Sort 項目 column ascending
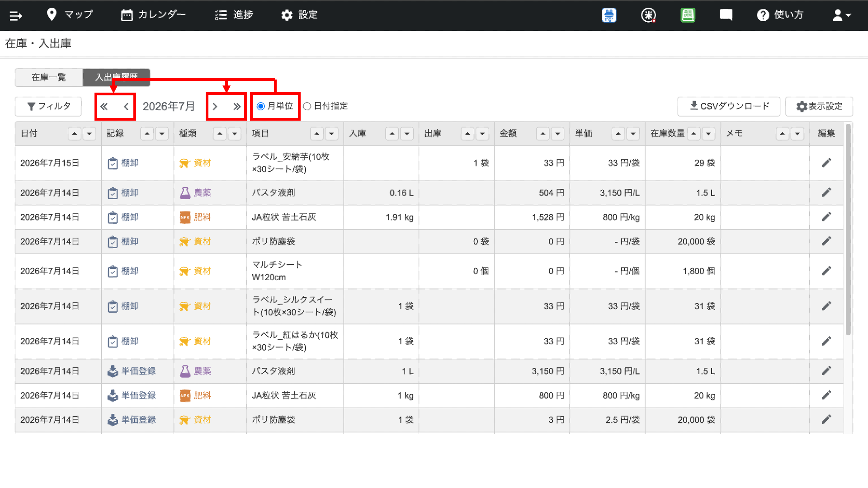This screenshot has height=488, width=868. pyautogui.click(x=317, y=134)
